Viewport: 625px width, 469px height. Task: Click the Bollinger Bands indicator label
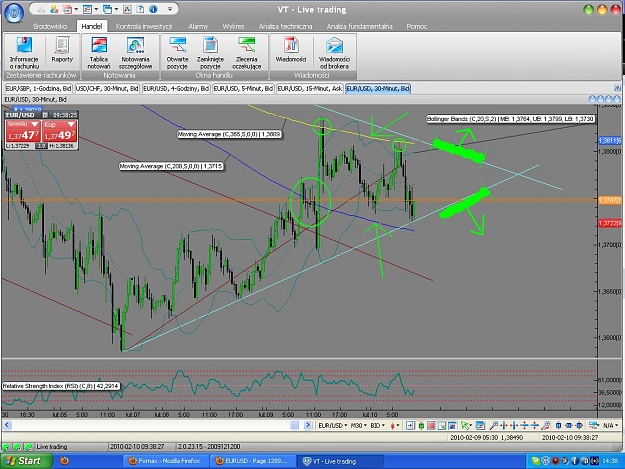click(x=511, y=119)
